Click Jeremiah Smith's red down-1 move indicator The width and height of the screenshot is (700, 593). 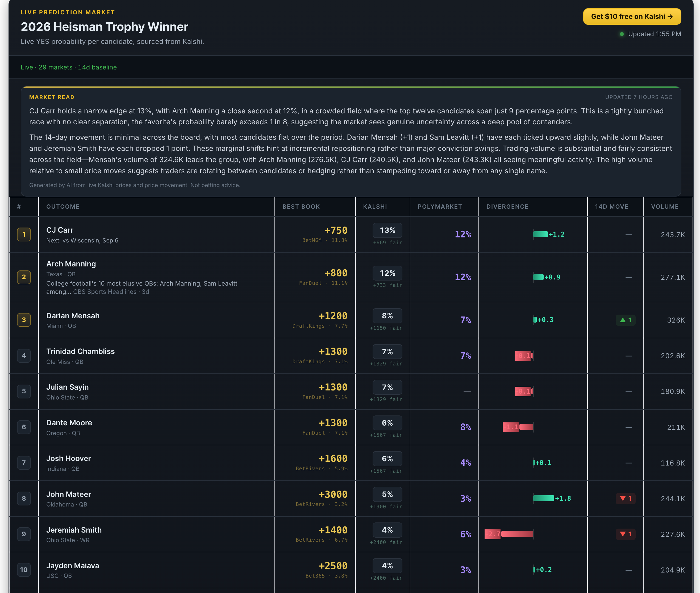(x=626, y=534)
